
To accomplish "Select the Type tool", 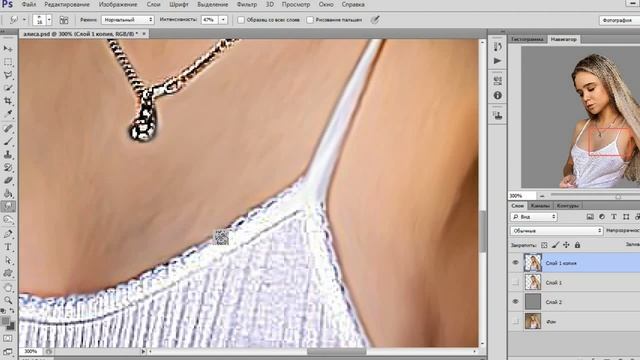I will pyautogui.click(x=8, y=247).
